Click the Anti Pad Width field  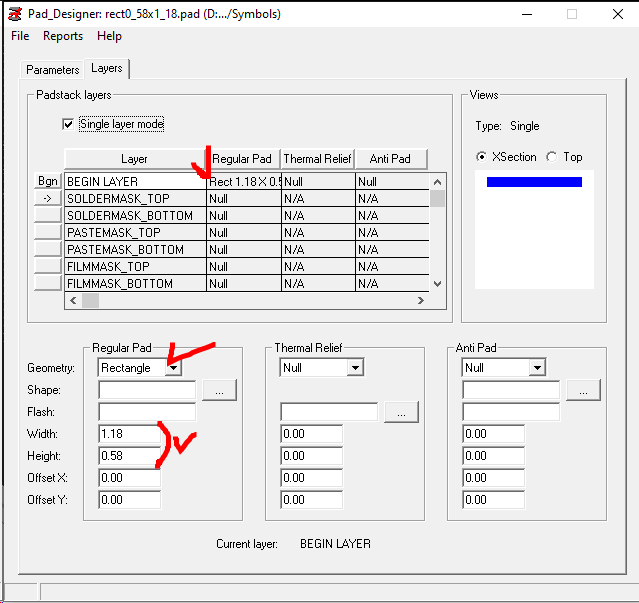pyautogui.click(x=494, y=434)
